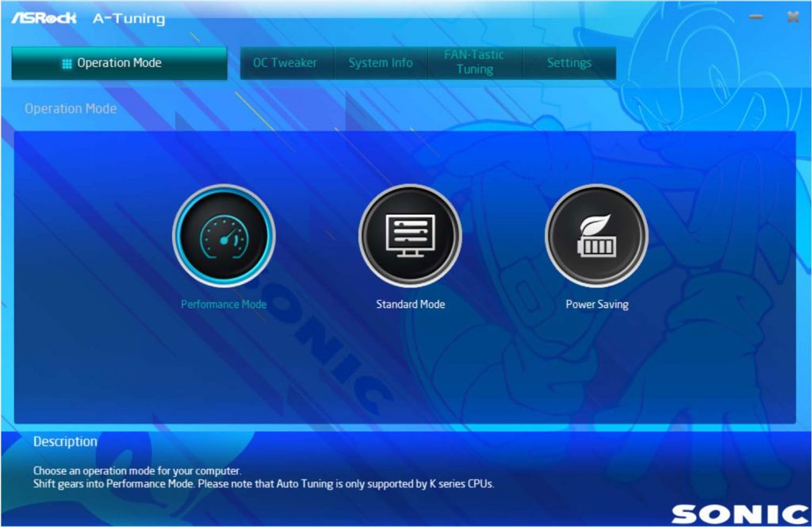Click the ASRock logo in title bar
812x527 pixels.
click(44, 17)
